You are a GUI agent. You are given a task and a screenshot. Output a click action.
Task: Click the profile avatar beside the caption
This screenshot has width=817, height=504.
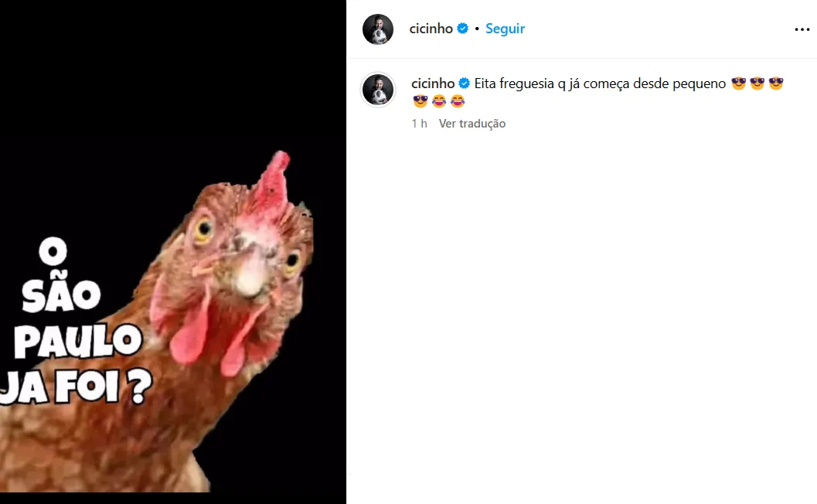(378, 90)
